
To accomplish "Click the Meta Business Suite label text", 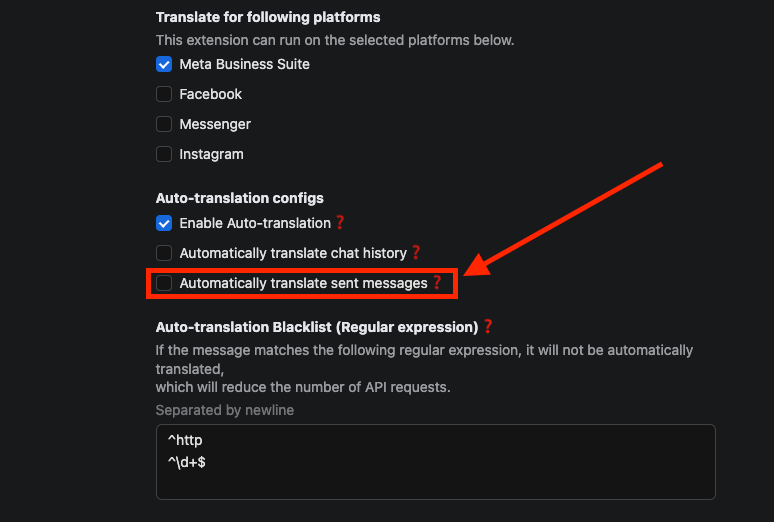I will click(245, 64).
